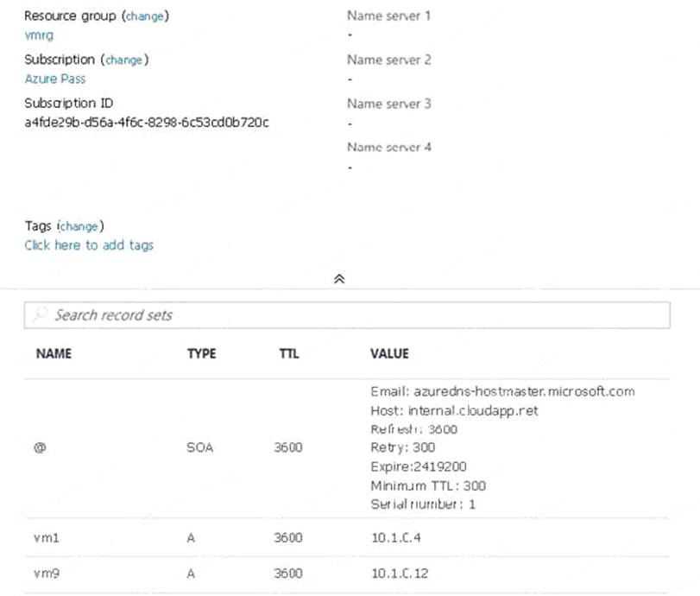The width and height of the screenshot is (700, 596).
Task: Collapse the essentials section with the double chevron
Action: (339, 279)
